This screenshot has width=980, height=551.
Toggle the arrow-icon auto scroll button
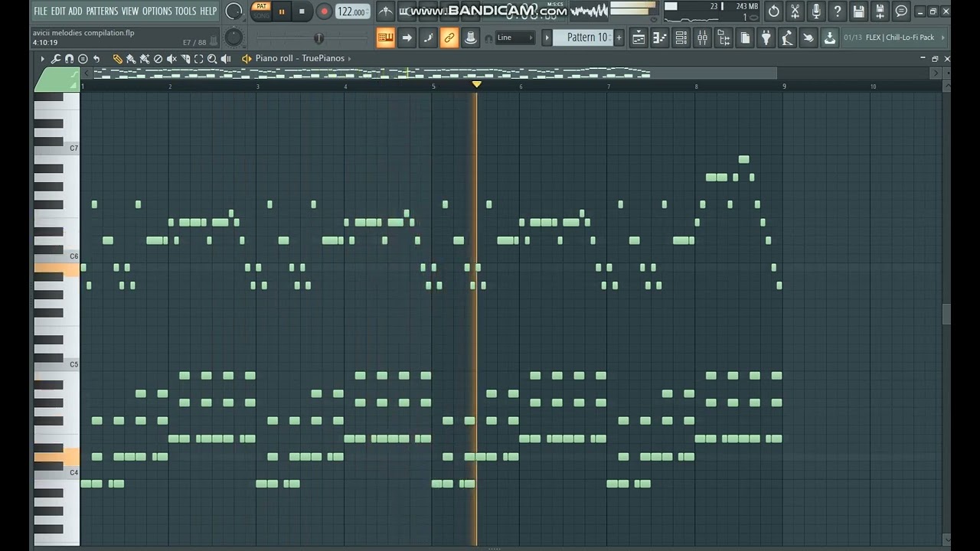coord(407,37)
